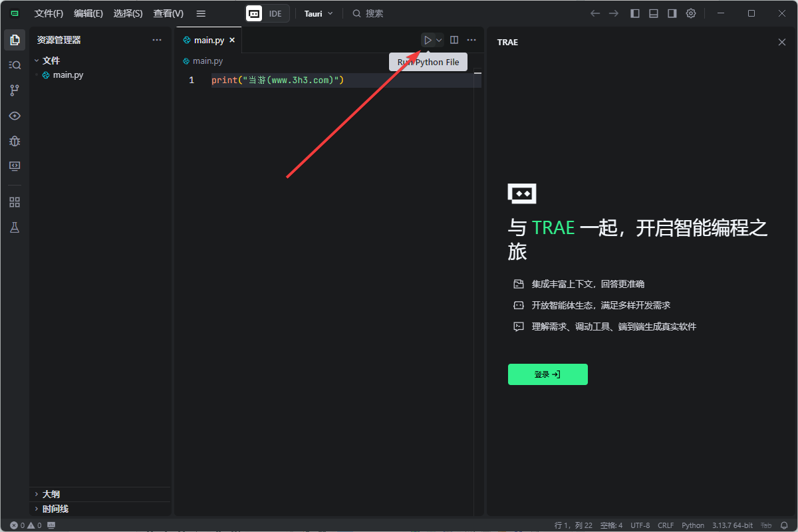Open the Remote Explorer monitor icon
798x532 pixels.
pyautogui.click(x=15, y=166)
